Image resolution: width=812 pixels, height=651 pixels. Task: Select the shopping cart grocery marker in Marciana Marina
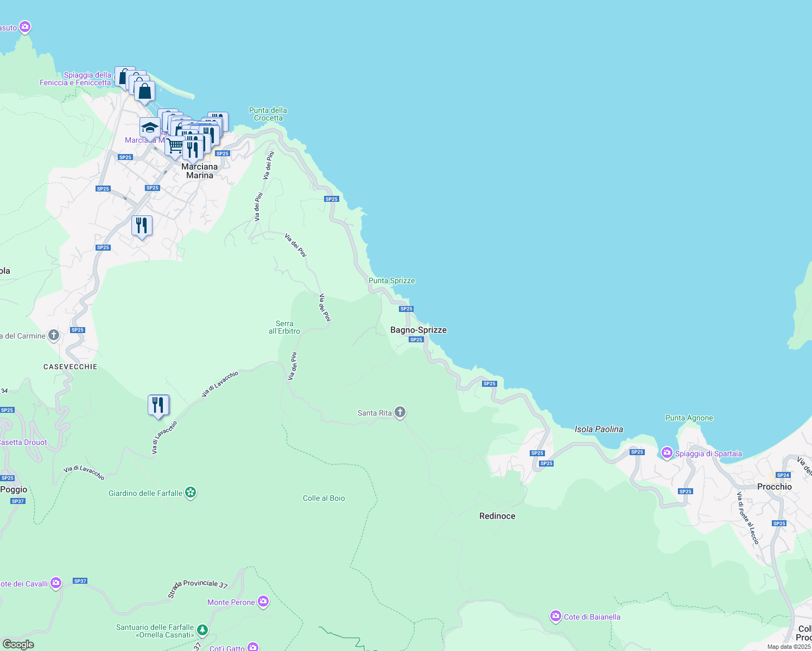pos(174,145)
